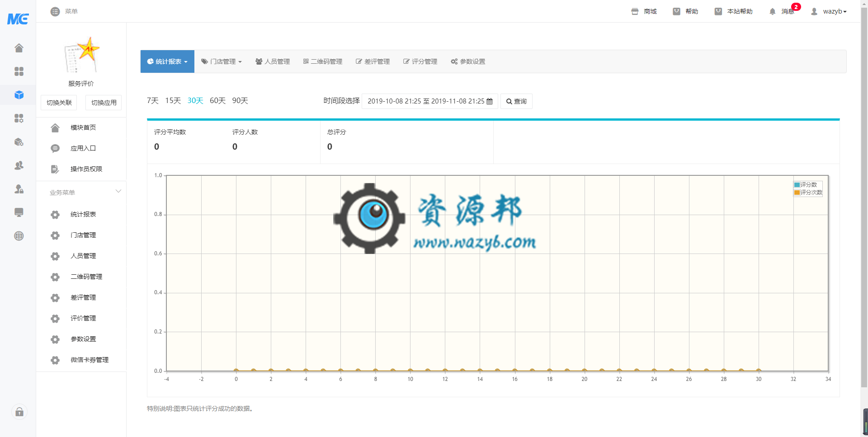
Task: Click gear icon beside sidebar 统计报表
Action: pyautogui.click(x=55, y=215)
